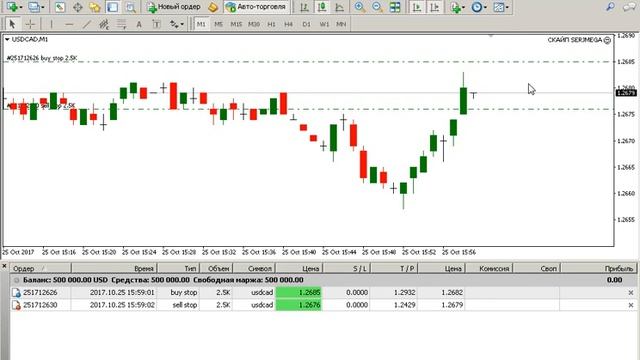Expand the profiles dropdown arrow
The width and height of the screenshot is (640, 360).
click(x=43, y=7)
